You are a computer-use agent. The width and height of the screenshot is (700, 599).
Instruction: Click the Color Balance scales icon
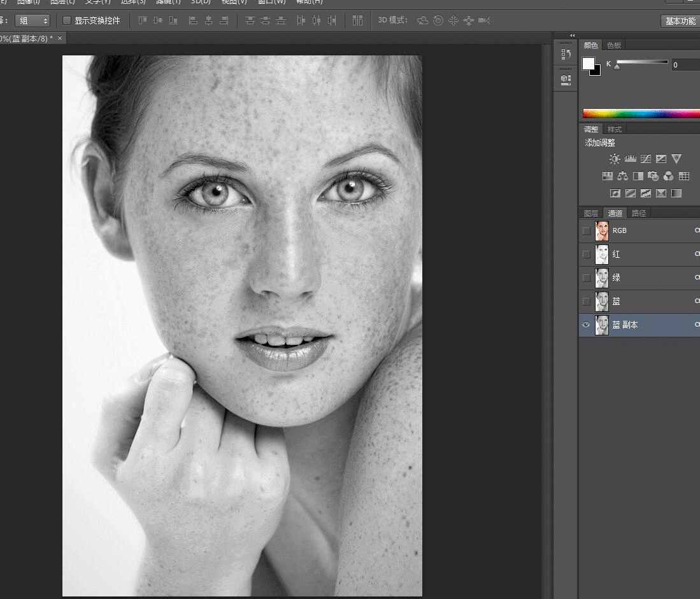click(622, 176)
